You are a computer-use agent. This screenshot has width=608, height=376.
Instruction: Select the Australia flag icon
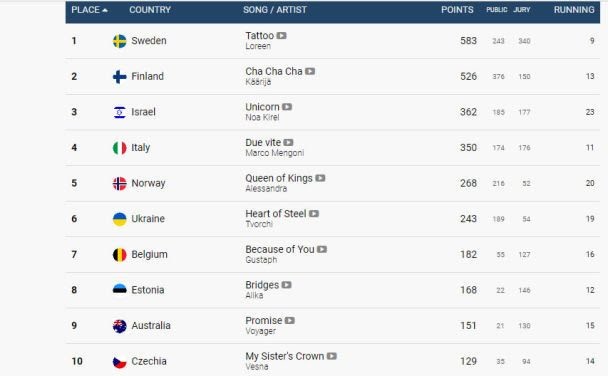click(119, 326)
